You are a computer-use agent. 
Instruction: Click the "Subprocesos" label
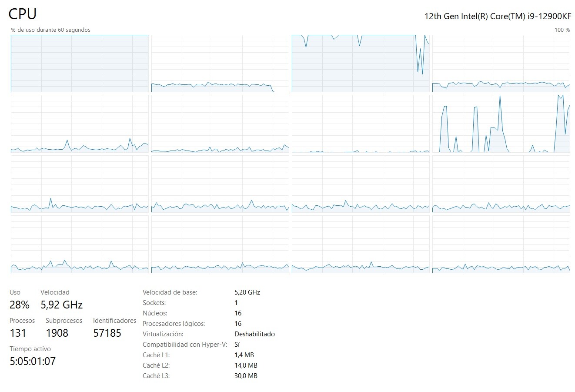[x=64, y=321]
